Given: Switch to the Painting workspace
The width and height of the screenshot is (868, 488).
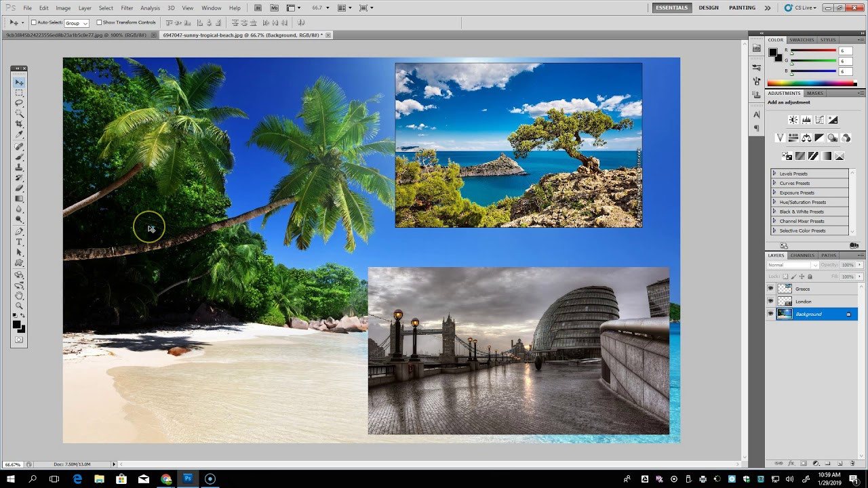Looking at the screenshot, I should 742,7.
